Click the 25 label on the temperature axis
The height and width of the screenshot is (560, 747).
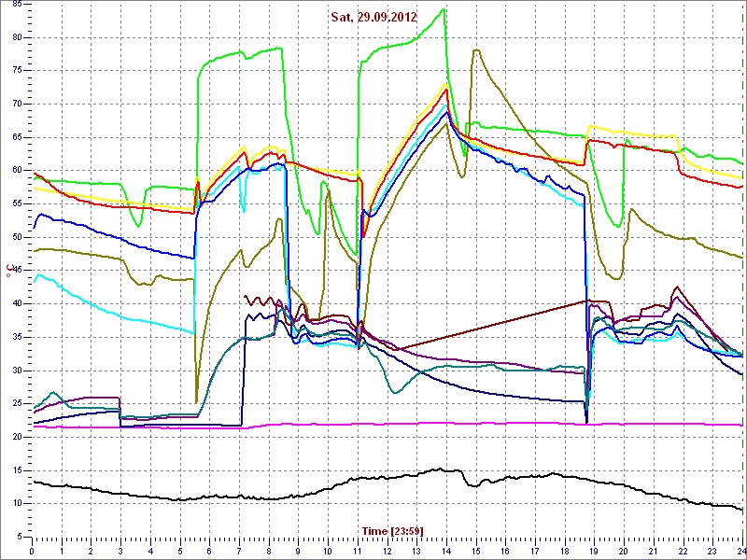pyautogui.click(x=17, y=404)
